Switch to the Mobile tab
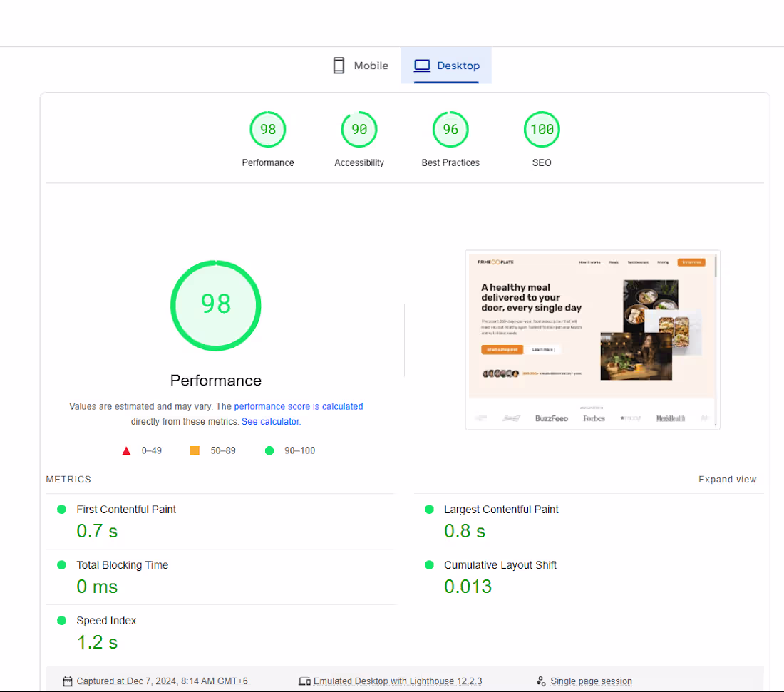 pos(361,66)
